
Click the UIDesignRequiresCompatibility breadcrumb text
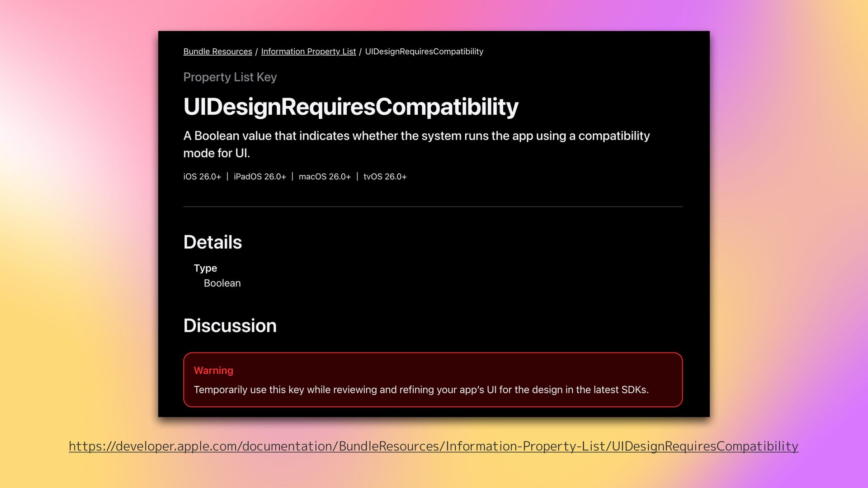pyautogui.click(x=424, y=52)
